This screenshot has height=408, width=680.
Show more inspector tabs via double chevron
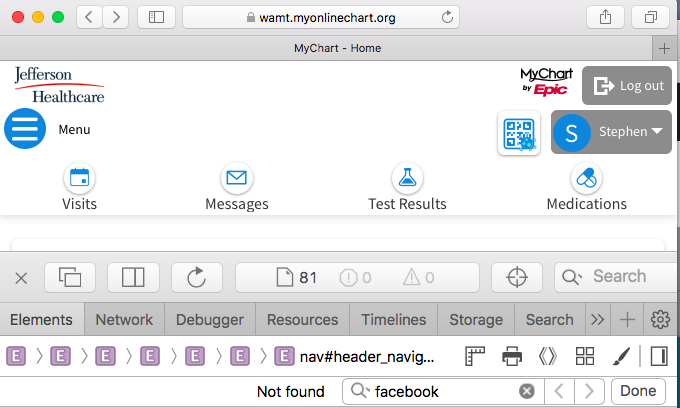(598, 320)
